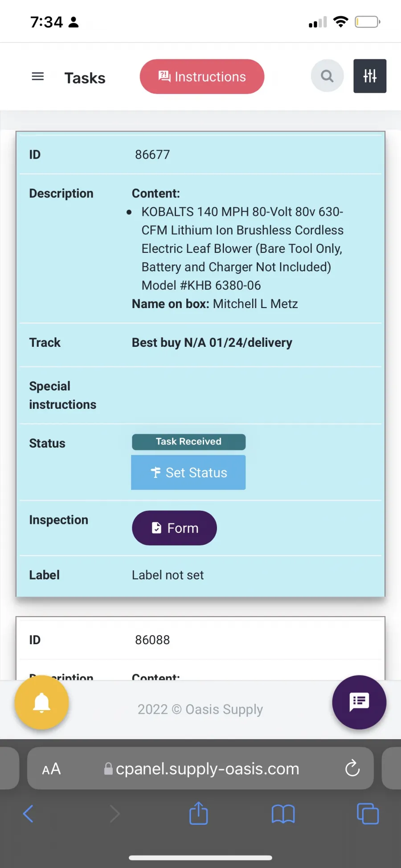Tap the AA reader text-size menu
Viewport: 401px width, 868px height.
(51, 769)
